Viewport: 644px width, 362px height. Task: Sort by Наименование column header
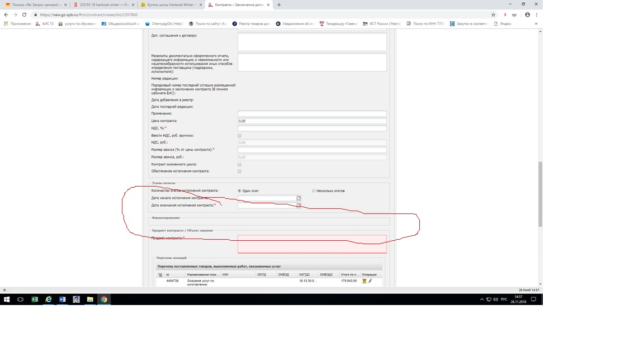pyautogui.click(x=203, y=275)
